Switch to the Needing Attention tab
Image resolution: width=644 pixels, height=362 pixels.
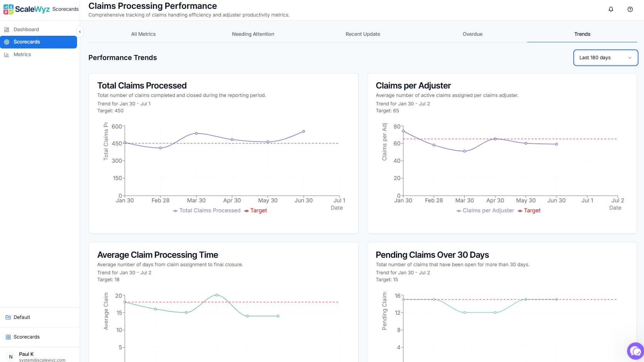pos(253,34)
